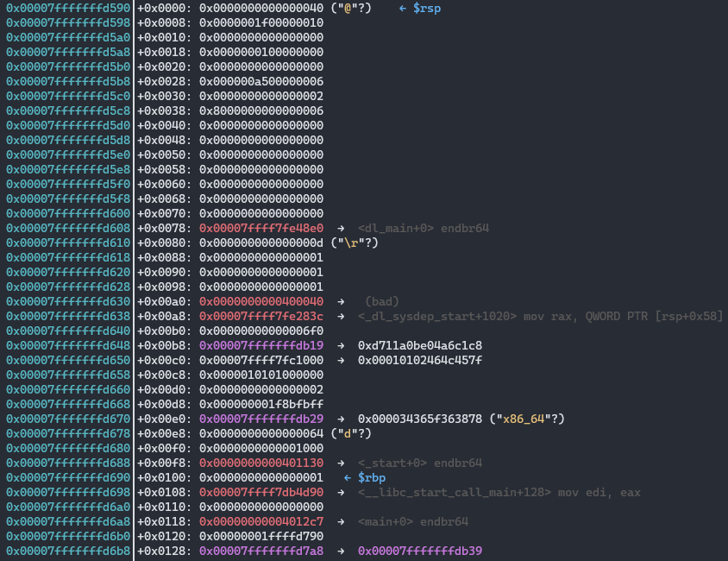Select the code address 0x0000000000401130
The image size is (728, 561).
[261, 463]
